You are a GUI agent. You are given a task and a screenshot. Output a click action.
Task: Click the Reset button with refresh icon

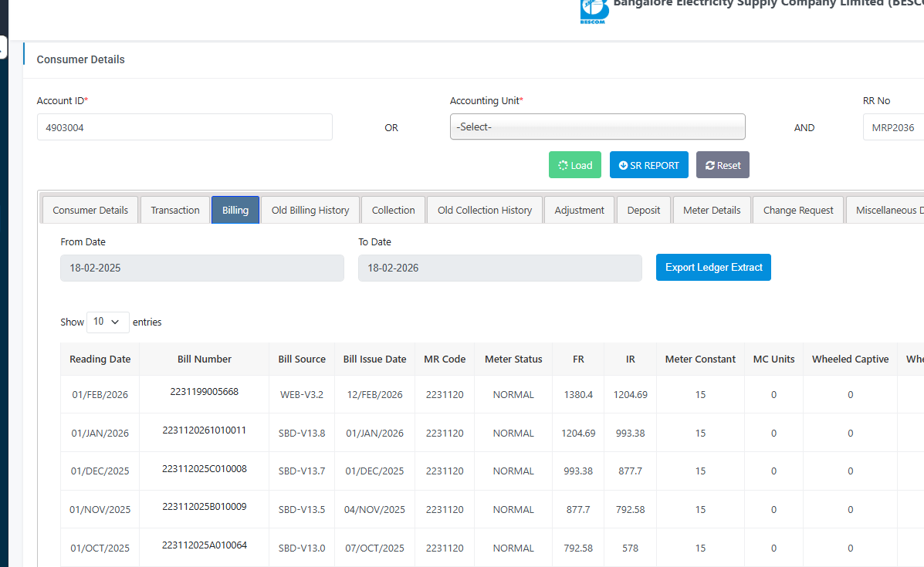(x=723, y=165)
